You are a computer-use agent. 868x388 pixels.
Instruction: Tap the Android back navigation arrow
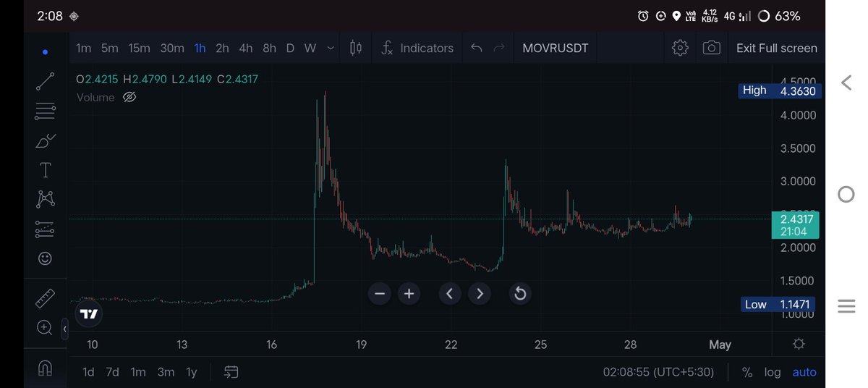(846, 83)
